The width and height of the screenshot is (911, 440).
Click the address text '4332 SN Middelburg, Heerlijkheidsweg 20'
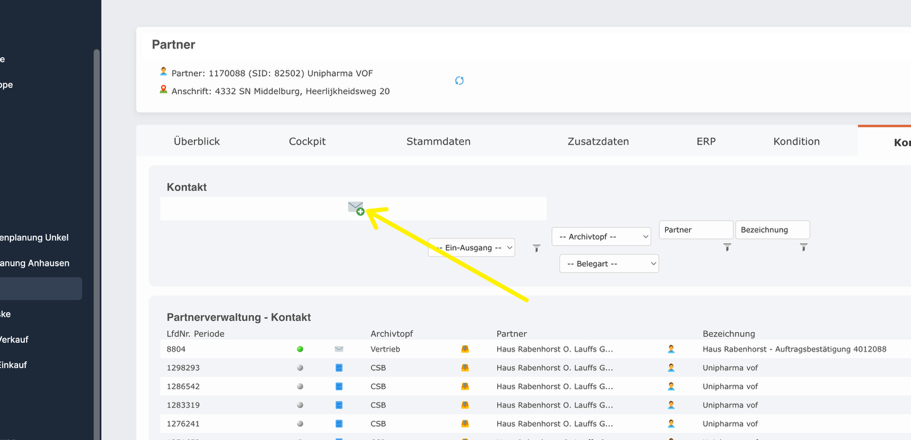pos(302,91)
